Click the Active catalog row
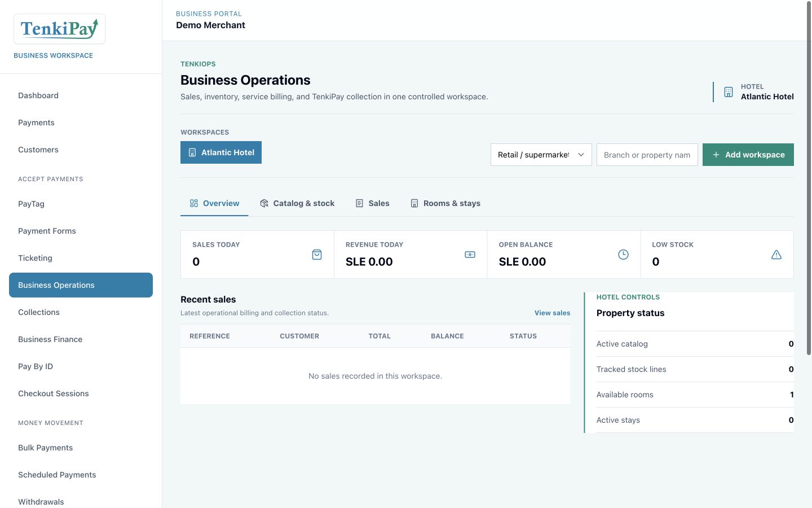Screen dimensions: 812x508 (695, 344)
